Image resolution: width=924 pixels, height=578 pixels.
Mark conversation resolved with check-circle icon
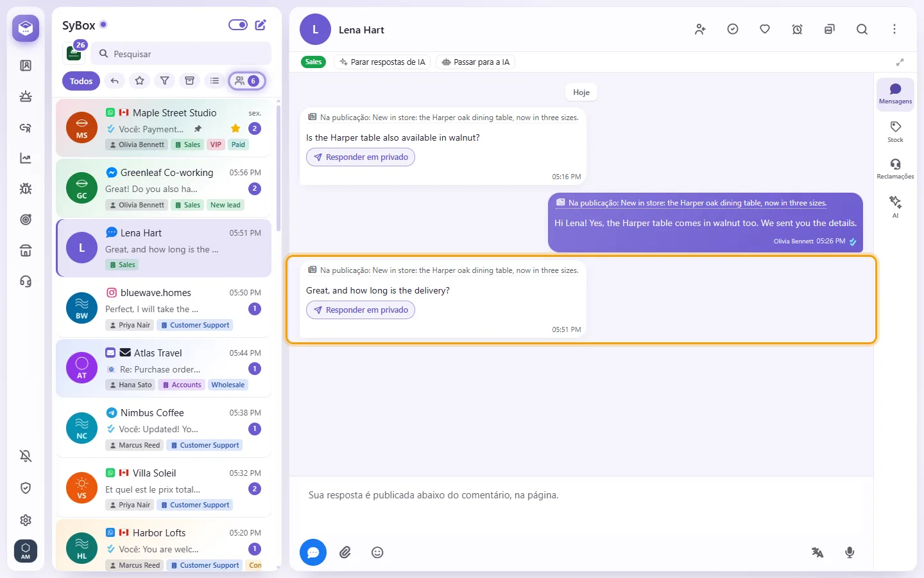(733, 30)
